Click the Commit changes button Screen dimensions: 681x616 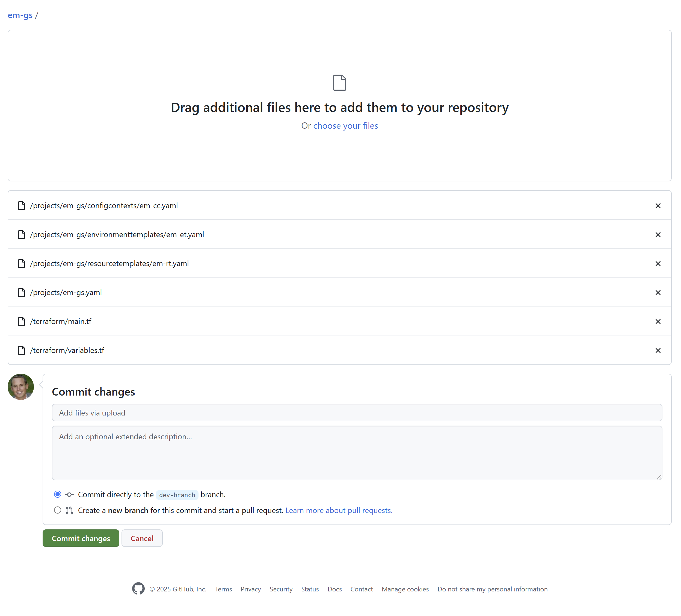[81, 538]
